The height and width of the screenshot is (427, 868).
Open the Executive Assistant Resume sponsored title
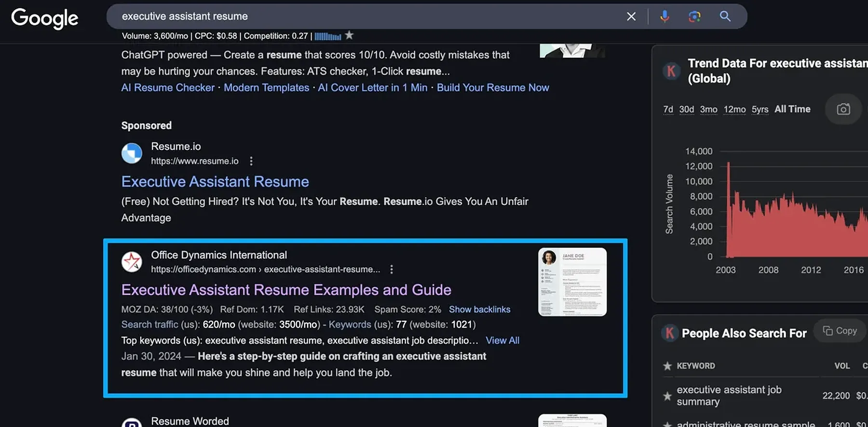[x=215, y=182]
